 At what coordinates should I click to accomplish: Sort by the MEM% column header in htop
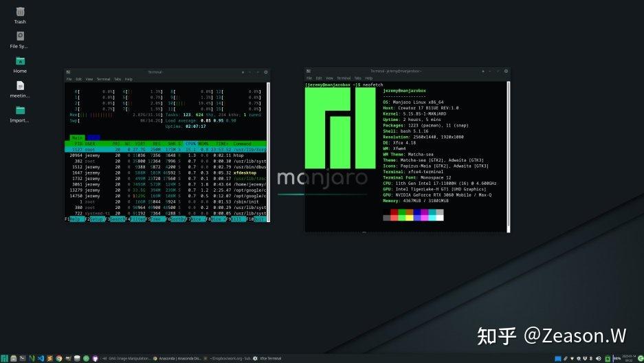click(x=203, y=144)
